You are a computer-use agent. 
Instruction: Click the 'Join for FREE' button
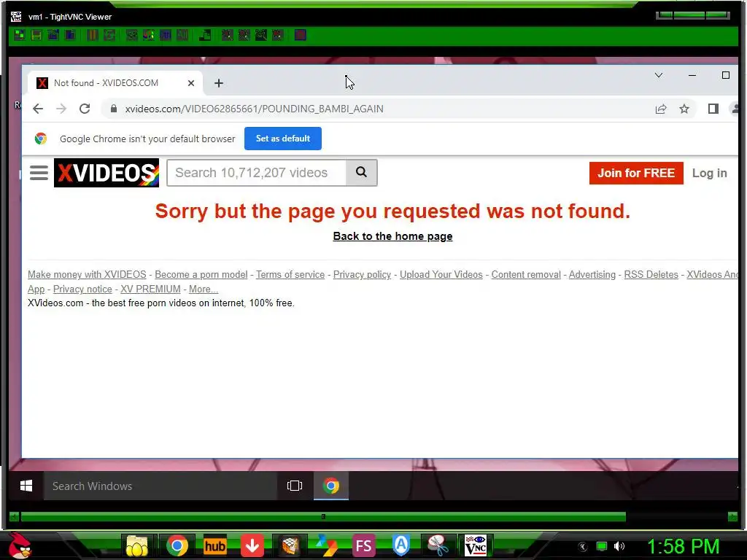[636, 173]
